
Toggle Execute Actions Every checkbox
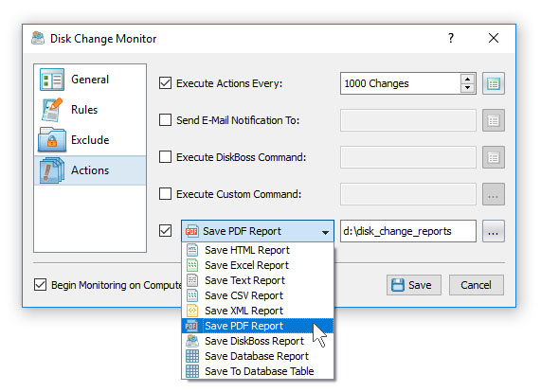click(x=165, y=83)
